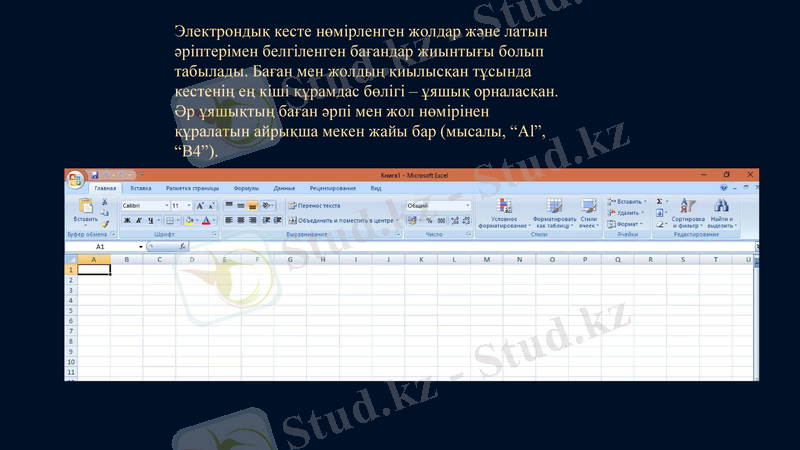Expand the Общий number format dropdown

point(467,206)
